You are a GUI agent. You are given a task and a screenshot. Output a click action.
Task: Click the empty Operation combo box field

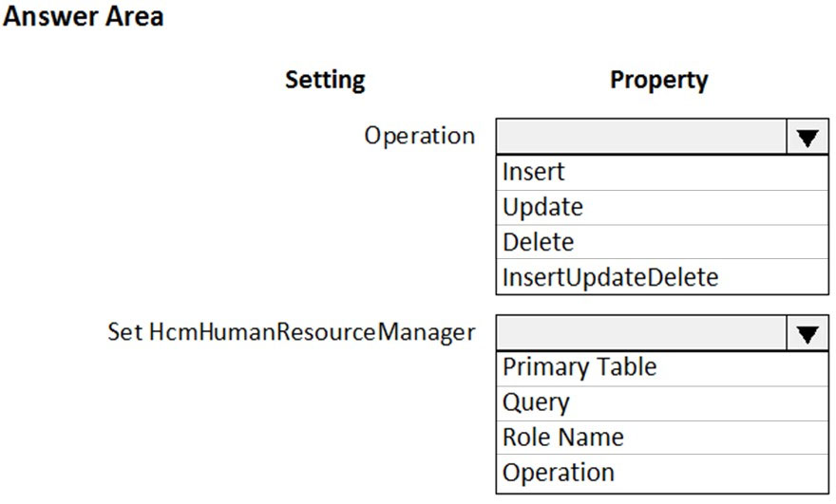point(641,137)
